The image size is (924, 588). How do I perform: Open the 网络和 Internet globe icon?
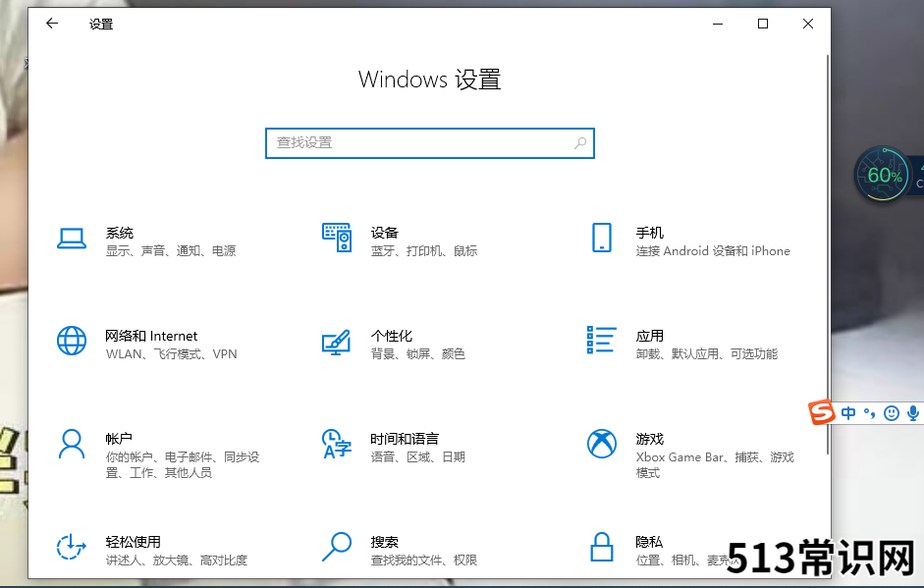pos(72,341)
